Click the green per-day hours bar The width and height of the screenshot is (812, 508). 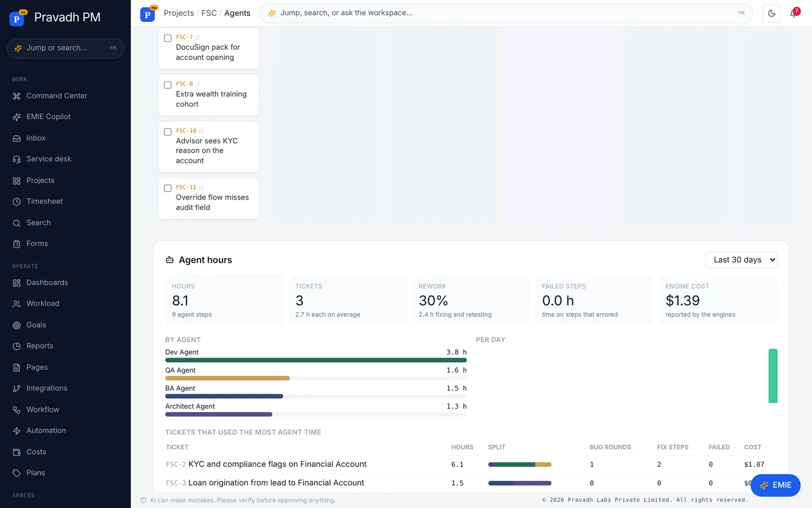click(773, 376)
